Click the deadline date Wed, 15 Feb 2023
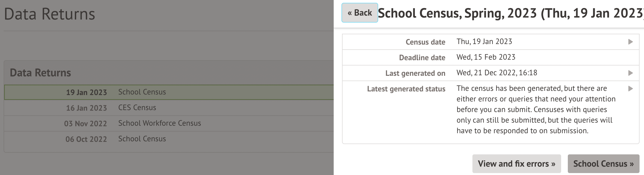The width and height of the screenshot is (644, 175). [486, 57]
